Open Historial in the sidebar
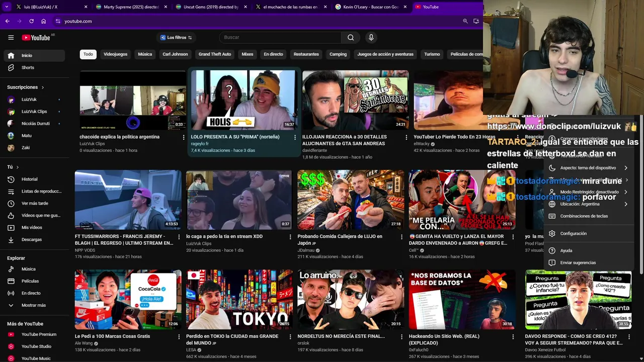Screen dimensions: 644x362 34,179
